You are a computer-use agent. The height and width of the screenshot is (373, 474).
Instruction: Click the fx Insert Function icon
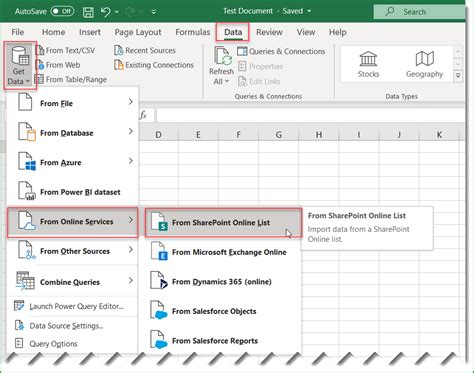click(143, 115)
